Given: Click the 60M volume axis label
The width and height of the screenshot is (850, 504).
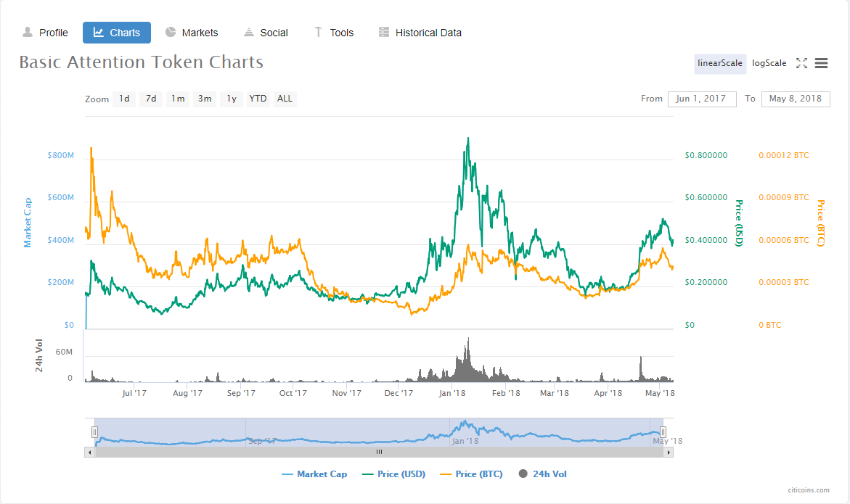Looking at the screenshot, I should [x=64, y=352].
